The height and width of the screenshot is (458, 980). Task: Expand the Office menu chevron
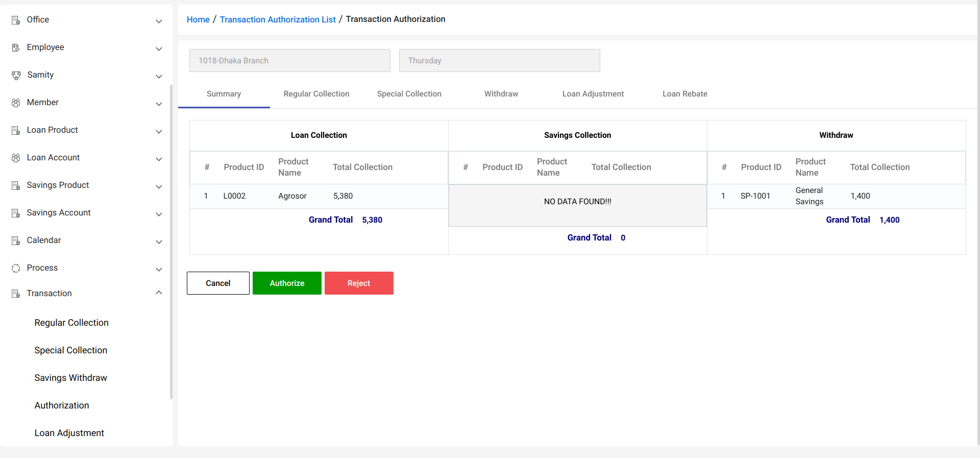point(159,21)
